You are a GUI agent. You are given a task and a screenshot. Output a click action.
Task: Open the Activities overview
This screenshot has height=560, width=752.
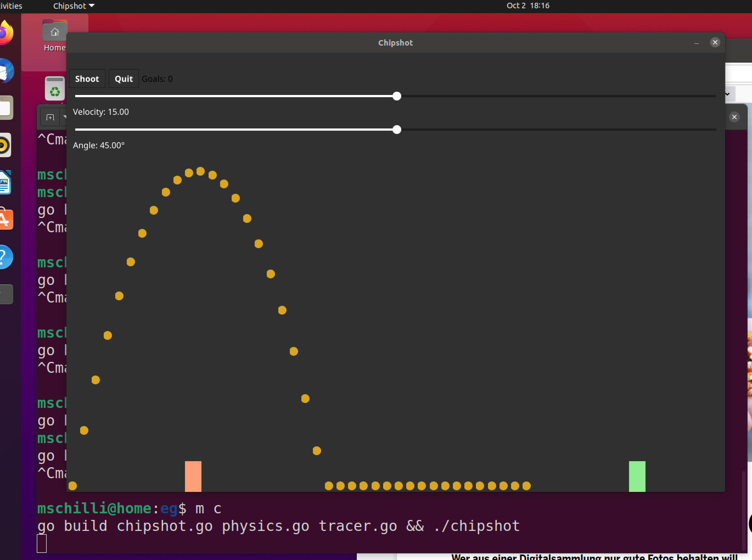11,6
